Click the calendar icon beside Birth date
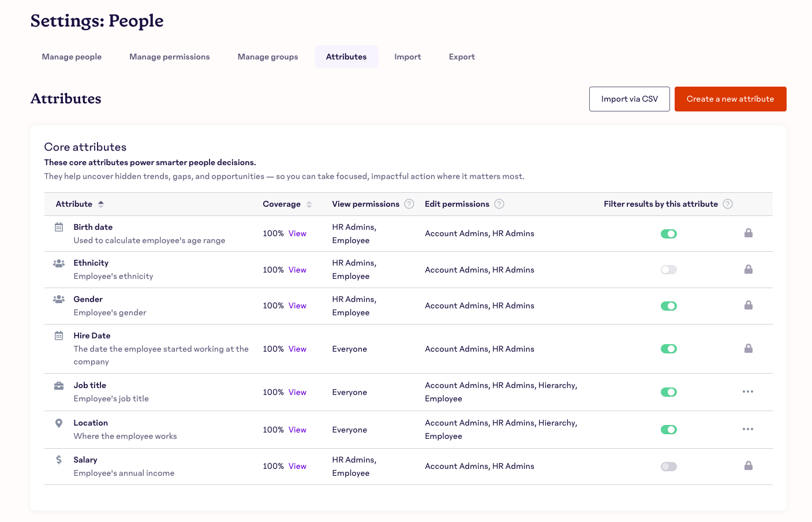The image size is (812, 522). point(59,227)
